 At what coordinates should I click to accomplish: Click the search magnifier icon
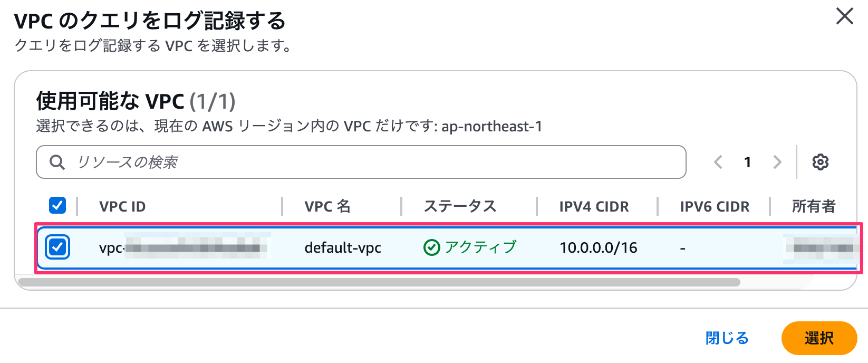[57, 162]
